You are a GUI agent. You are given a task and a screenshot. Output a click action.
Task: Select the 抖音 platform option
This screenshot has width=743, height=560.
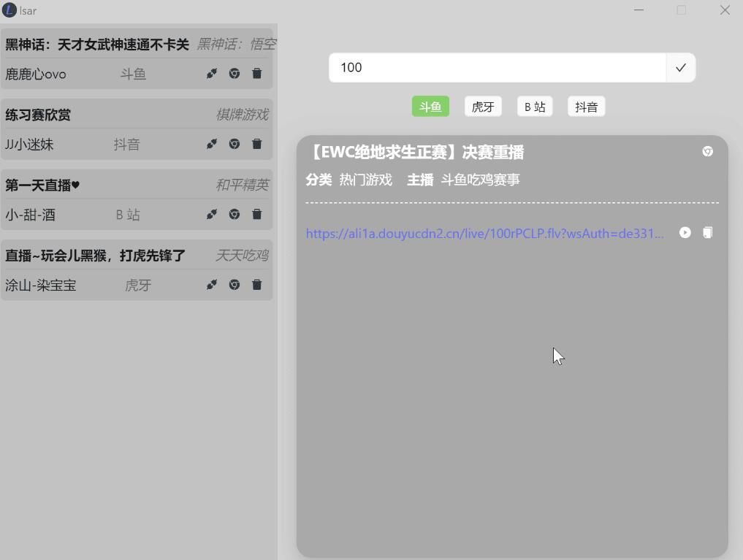pyautogui.click(x=586, y=107)
